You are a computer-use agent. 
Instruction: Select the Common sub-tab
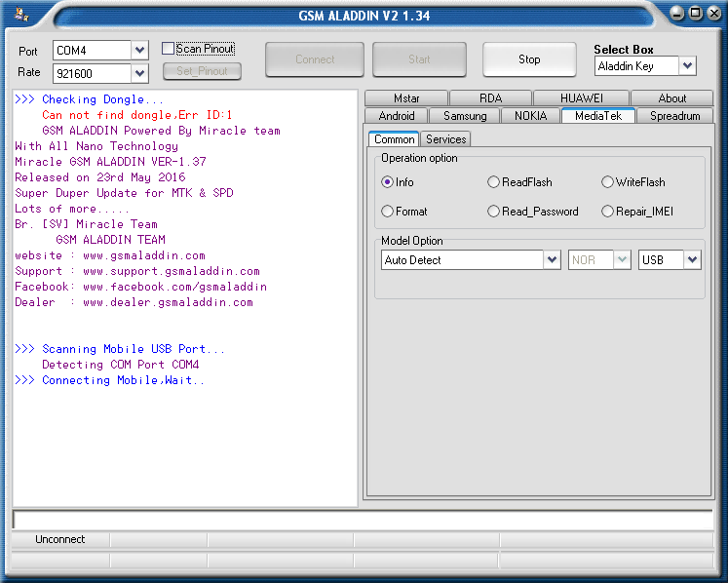click(x=394, y=138)
